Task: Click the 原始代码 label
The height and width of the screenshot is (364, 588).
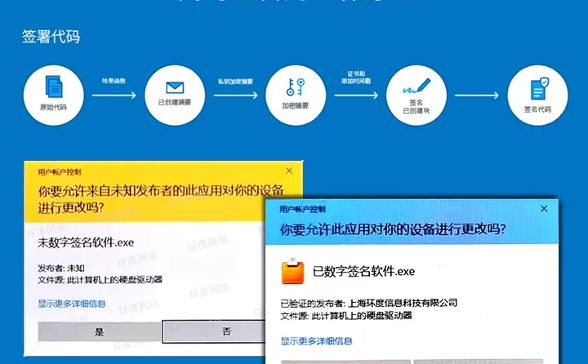Action: coord(53,107)
